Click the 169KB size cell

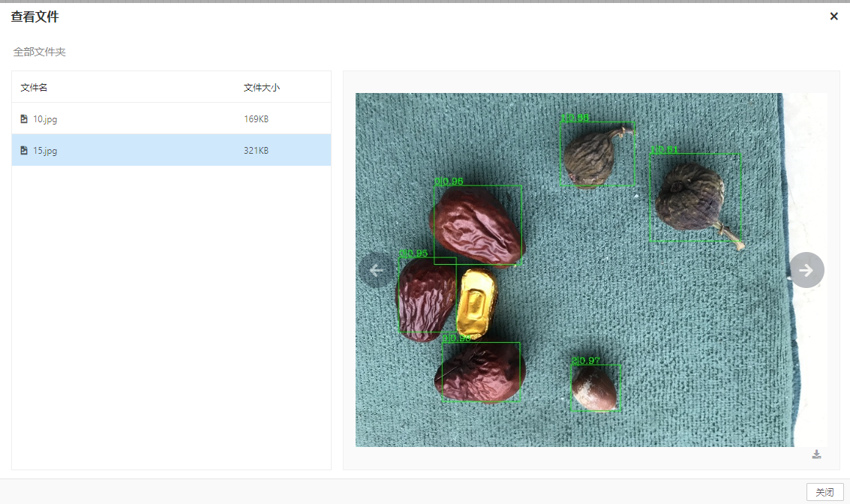[256, 119]
